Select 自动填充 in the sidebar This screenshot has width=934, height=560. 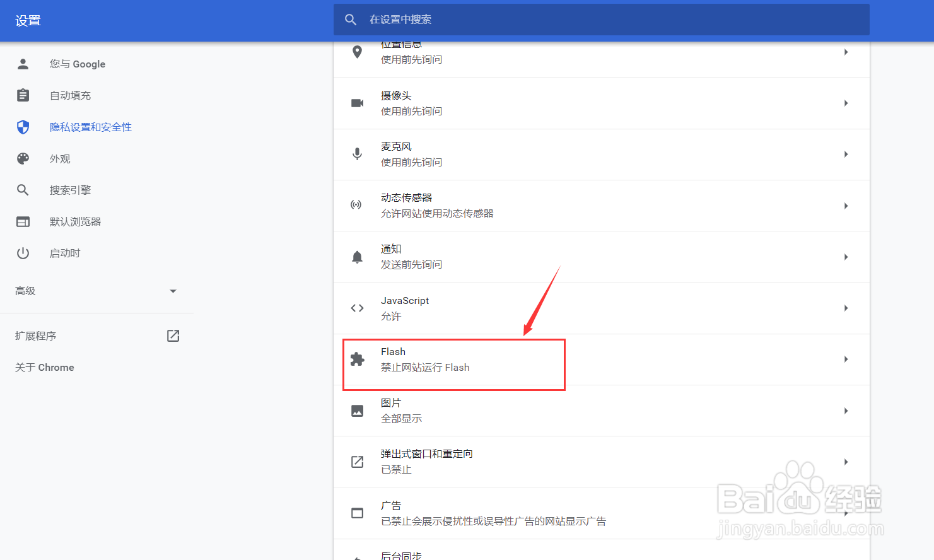pos(71,95)
